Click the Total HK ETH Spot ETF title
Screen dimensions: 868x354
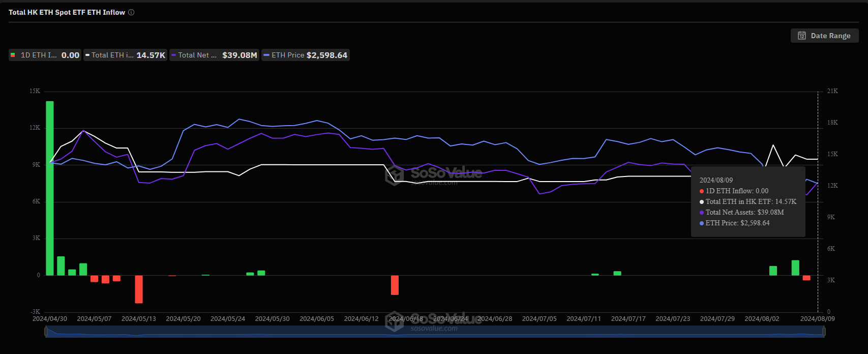pos(67,12)
